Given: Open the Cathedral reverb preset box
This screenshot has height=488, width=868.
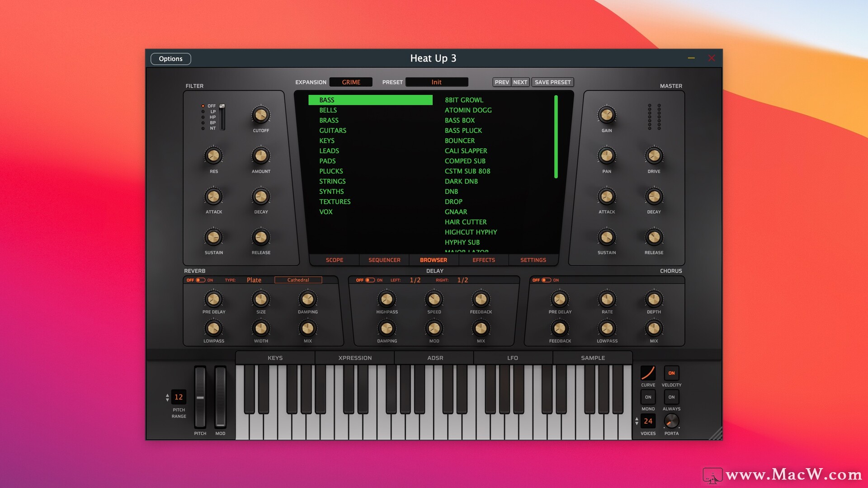Looking at the screenshot, I should [x=298, y=280].
